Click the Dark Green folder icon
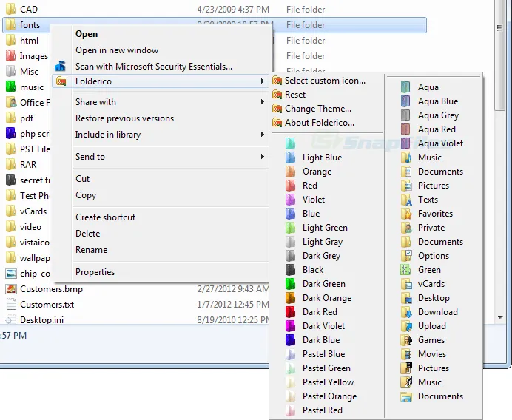Image resolution: width=512 pixels, height=420 pixels. click(x=290, y=284)
